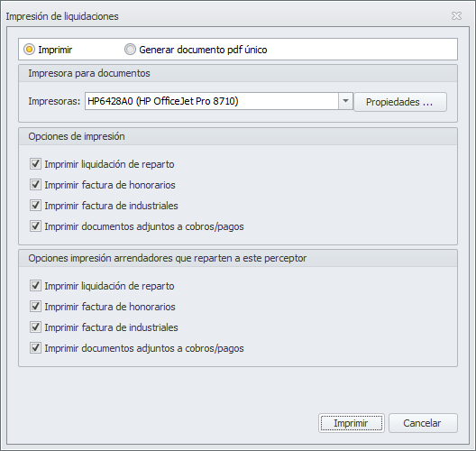476x451 pixels.
Task: Click the Imprimir button at bottom
Action: point(352,423)
